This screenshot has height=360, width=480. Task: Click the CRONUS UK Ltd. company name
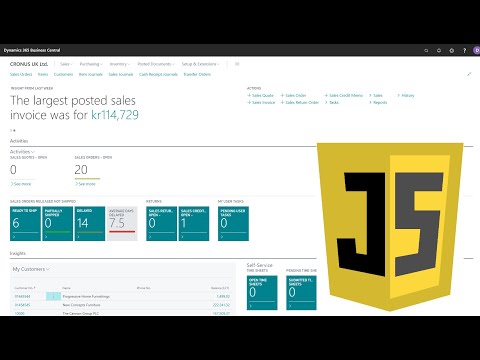pos(29,64)
